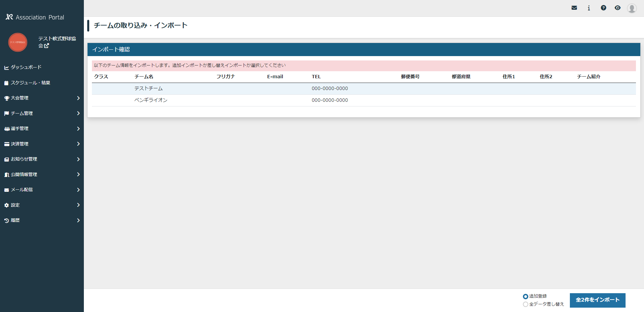Go to ダッシュボード in sidebar
This screenshot has height=312, width=644.
[26, 68]
